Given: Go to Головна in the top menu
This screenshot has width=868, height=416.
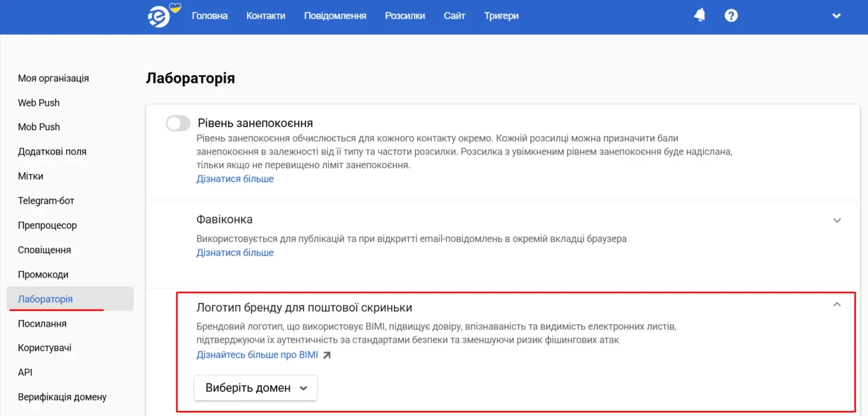Looking at the screenshot, I should 210,16.
